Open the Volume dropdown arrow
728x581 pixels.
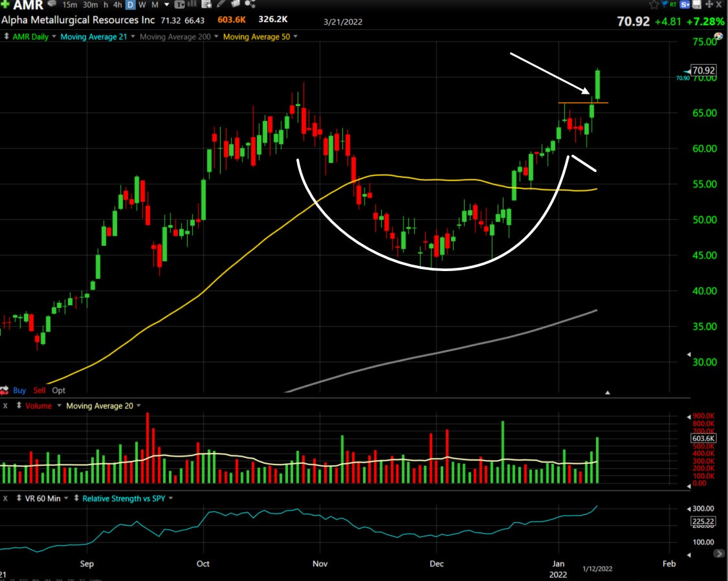[x=59, y=405]
